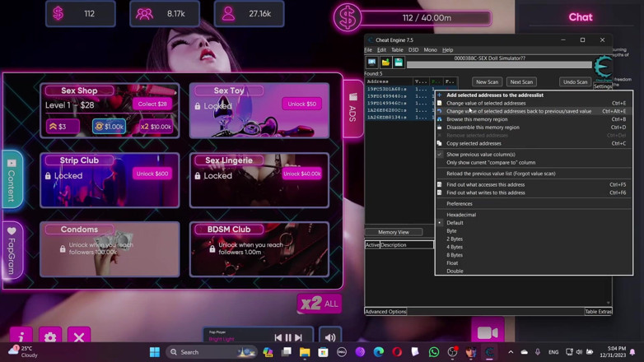The height and width of the screenshot is (362, 644).
Task: Open the game settings gear icon
Action: coord(50,336)
